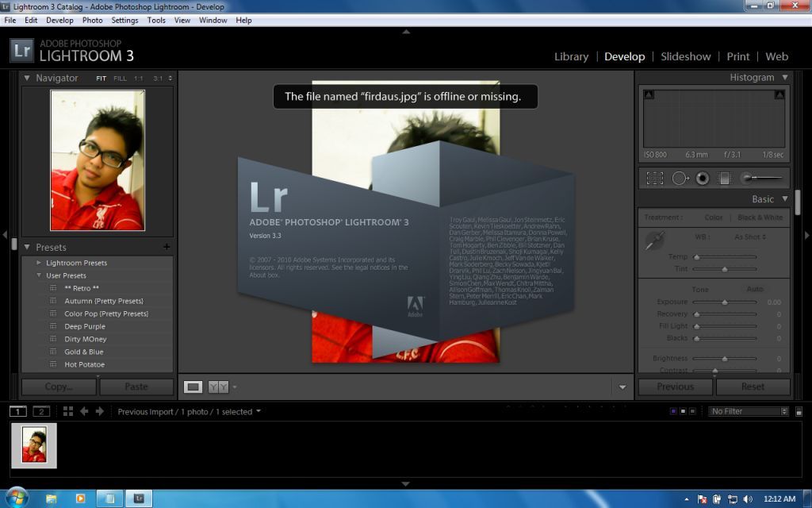Click the Reset button
812x508 pixels.
tap(752, 387)
